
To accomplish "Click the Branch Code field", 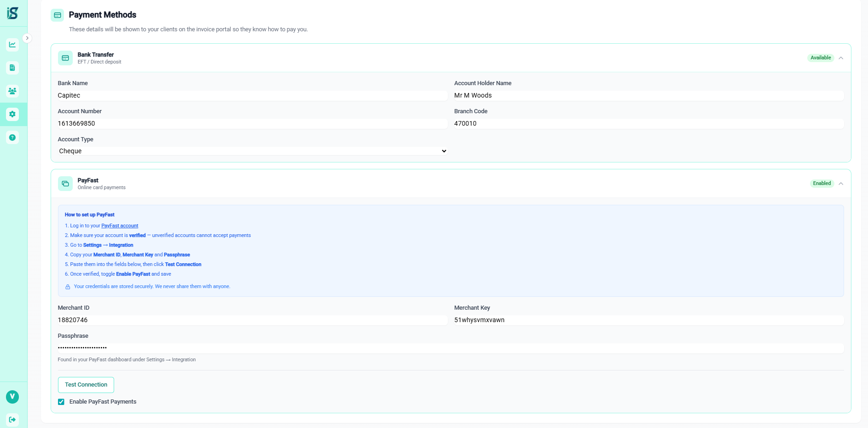I will pyautogui.click(x=649, y=123).
